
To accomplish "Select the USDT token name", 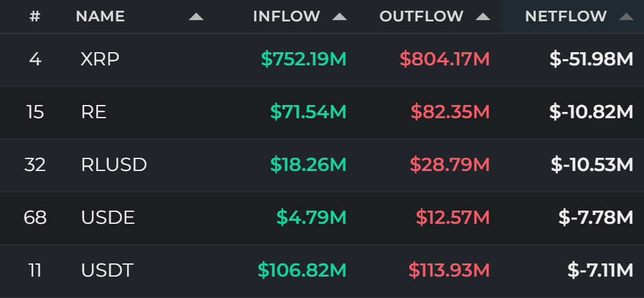I will point(107,270).
